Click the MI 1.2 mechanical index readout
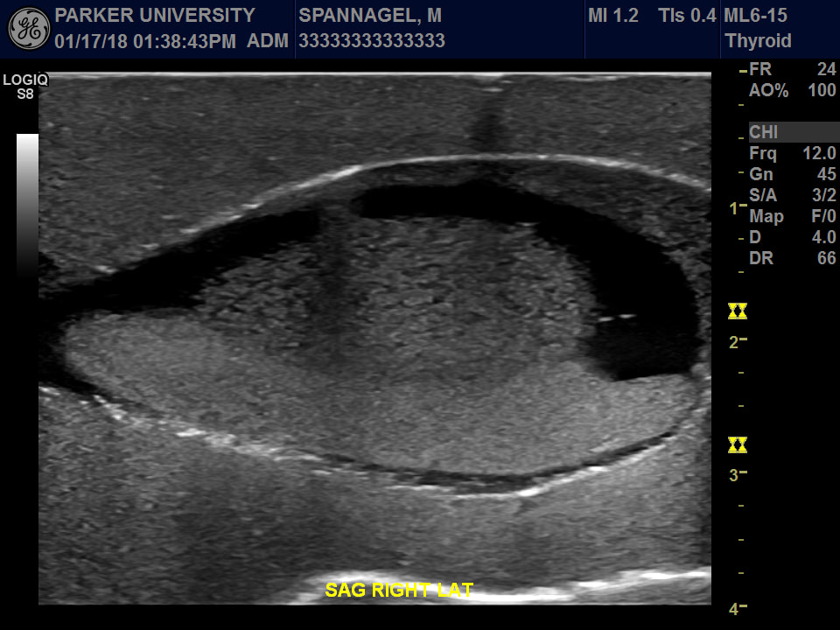The image size is (840, 630). [613, 15]
